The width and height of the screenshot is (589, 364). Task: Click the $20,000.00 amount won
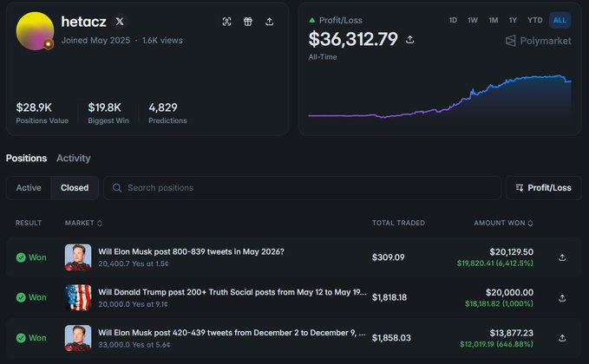(509, 292)
